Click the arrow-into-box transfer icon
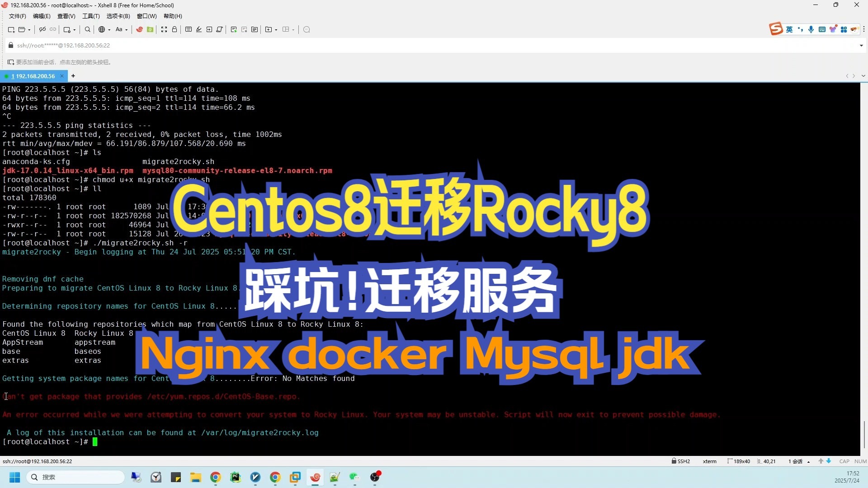Viewport: 868px width, 488px height. pyautogui.click(x=209, y=30)
